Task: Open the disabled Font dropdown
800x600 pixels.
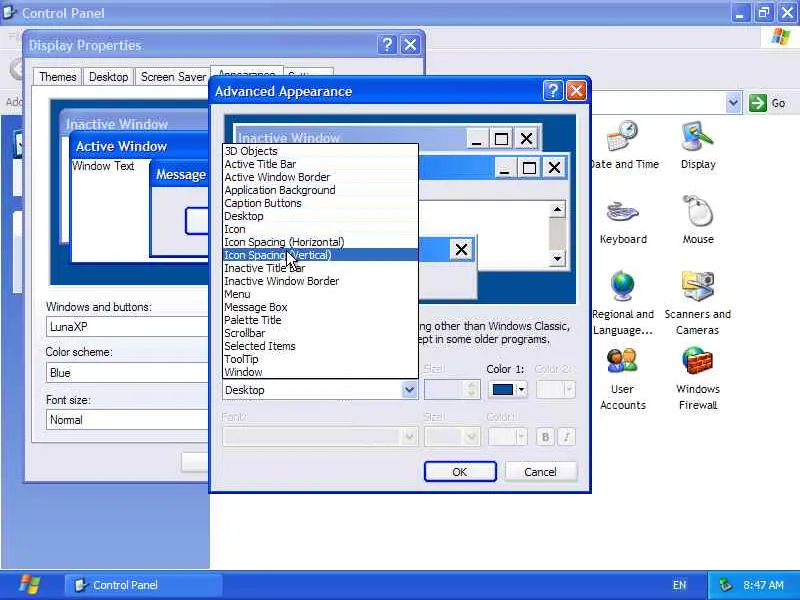Action: click(320, 437)
